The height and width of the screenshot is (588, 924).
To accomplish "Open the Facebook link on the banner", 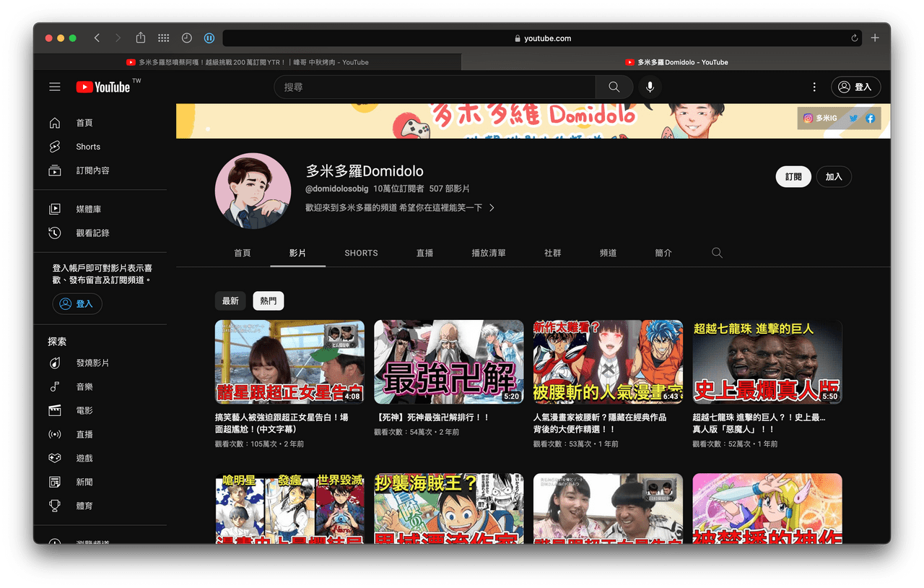I will pos(870,118).
